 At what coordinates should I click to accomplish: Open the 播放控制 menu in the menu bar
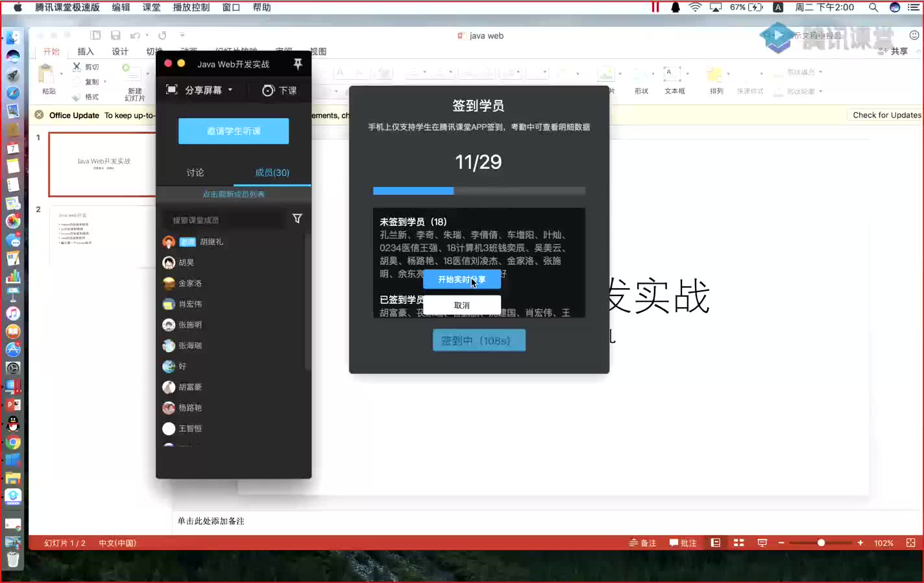tap(191, 7)
